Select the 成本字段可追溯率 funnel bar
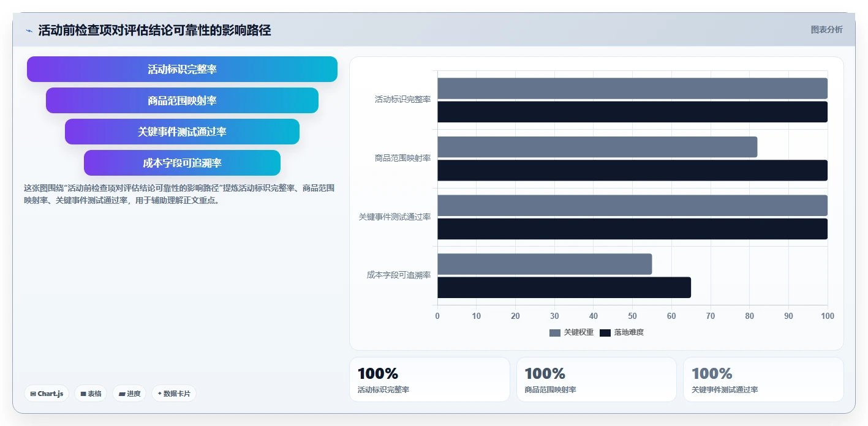This screenshot has height=426, width=868. 182,163
